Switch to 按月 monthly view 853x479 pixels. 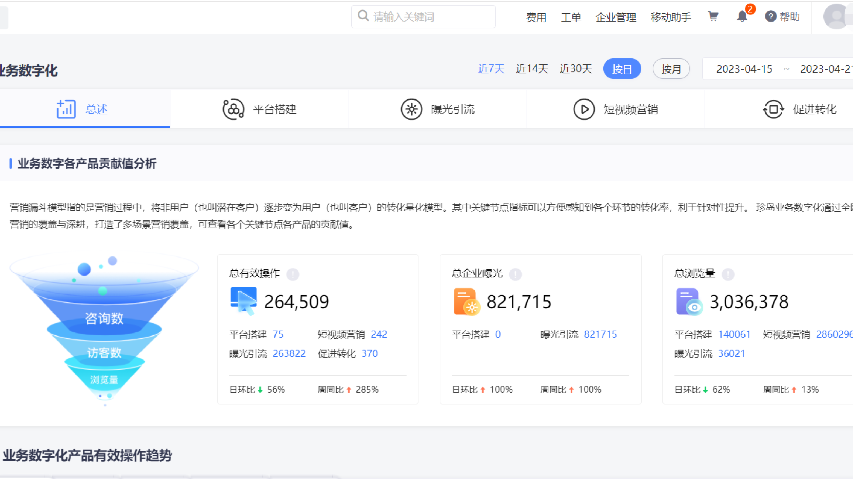click(671, 69)
